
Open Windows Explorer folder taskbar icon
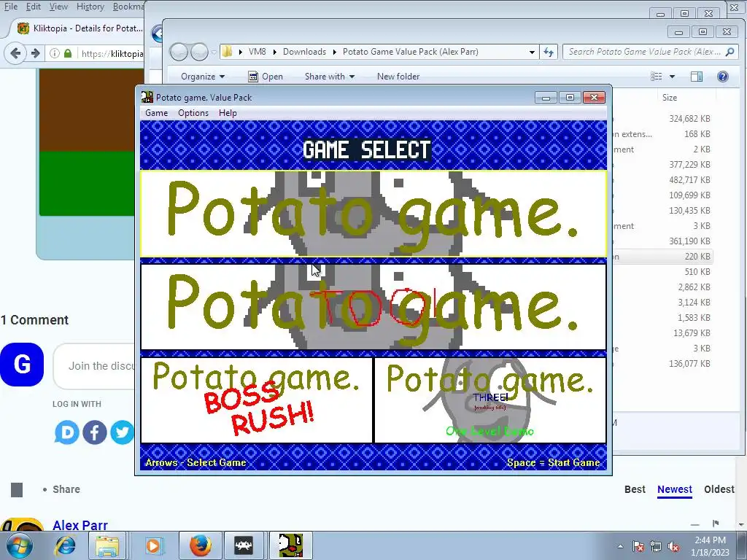pyautogui.click(x=107, y=545)
